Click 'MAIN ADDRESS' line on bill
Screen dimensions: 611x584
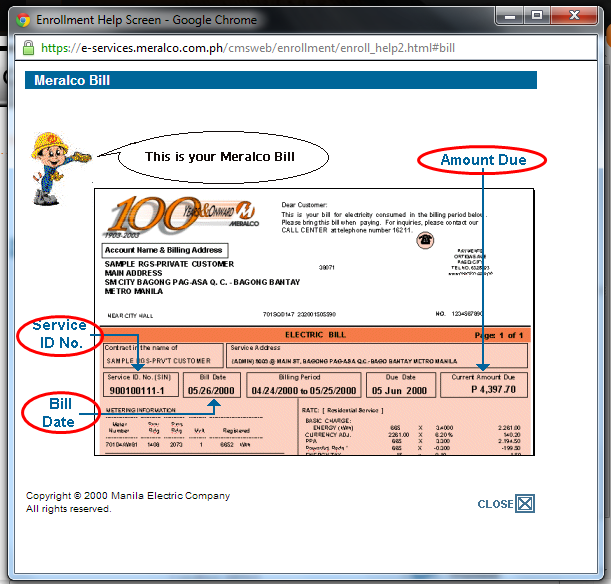click(x=133, y=273)
